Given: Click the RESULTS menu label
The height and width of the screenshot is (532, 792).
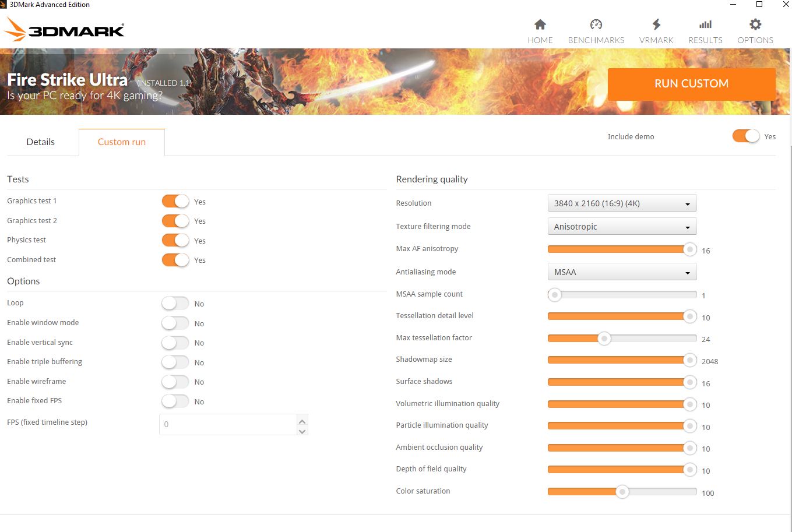Looking at the screenshot, I should [705, 40].
